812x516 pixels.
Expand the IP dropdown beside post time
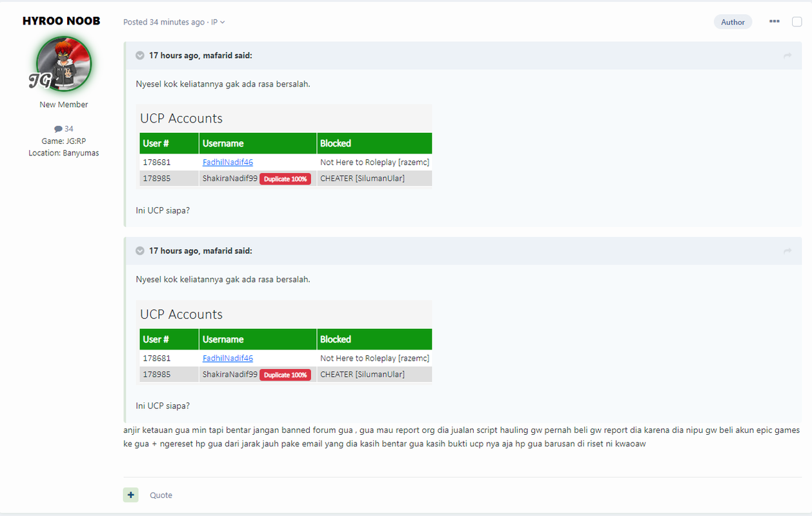218,22
